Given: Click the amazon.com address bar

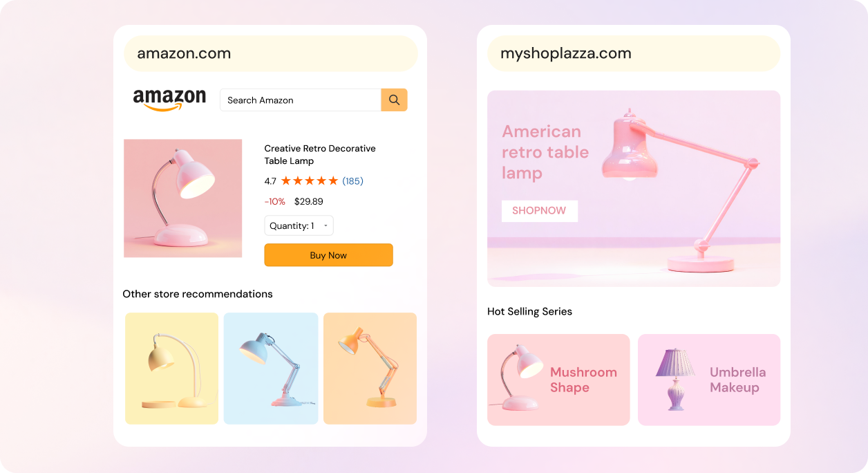Looking at the screenshot, I should [x=271, y=53].
